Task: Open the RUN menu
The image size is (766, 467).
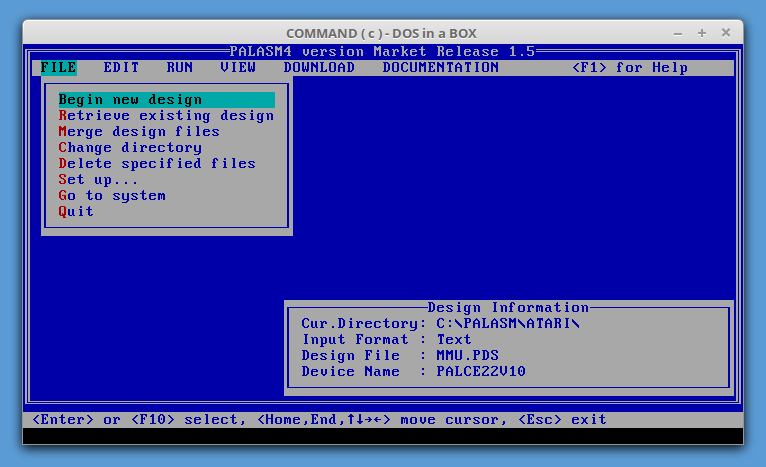Action: pyautogui.click(x=180, y=68)
